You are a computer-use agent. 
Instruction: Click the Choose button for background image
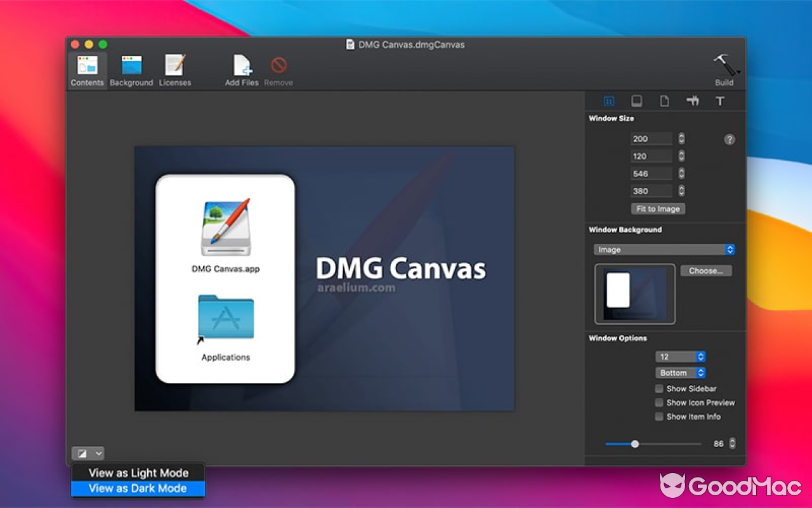tap(705, 270)
